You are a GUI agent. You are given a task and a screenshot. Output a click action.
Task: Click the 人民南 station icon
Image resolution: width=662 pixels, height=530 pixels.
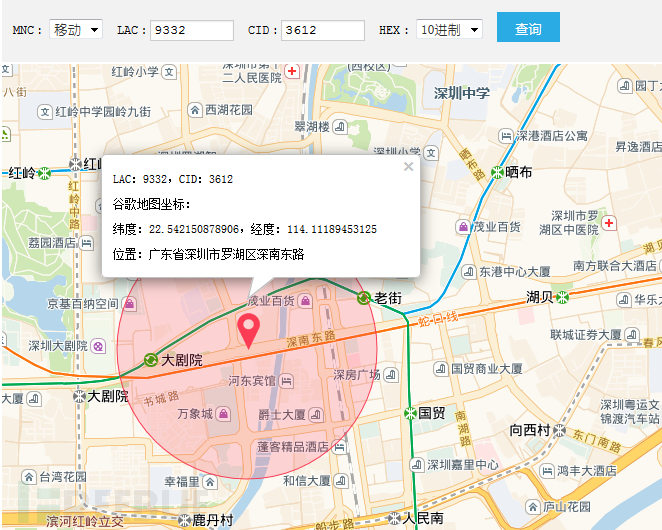click(394, 518)
